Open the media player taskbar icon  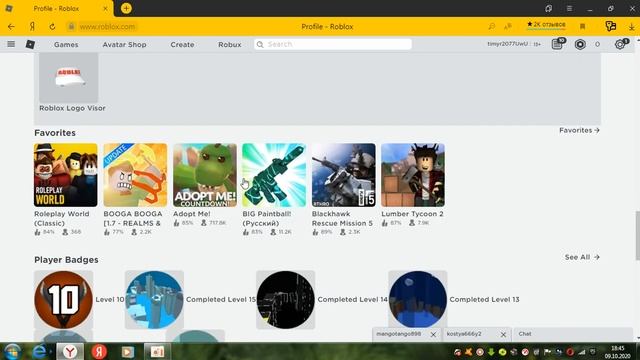tap(128, 351)
